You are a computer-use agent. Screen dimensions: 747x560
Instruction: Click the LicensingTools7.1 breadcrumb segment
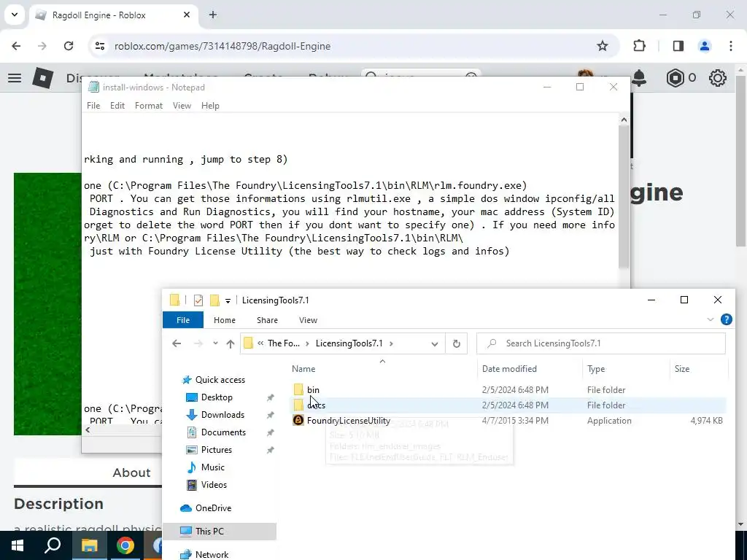click(349, 343)
